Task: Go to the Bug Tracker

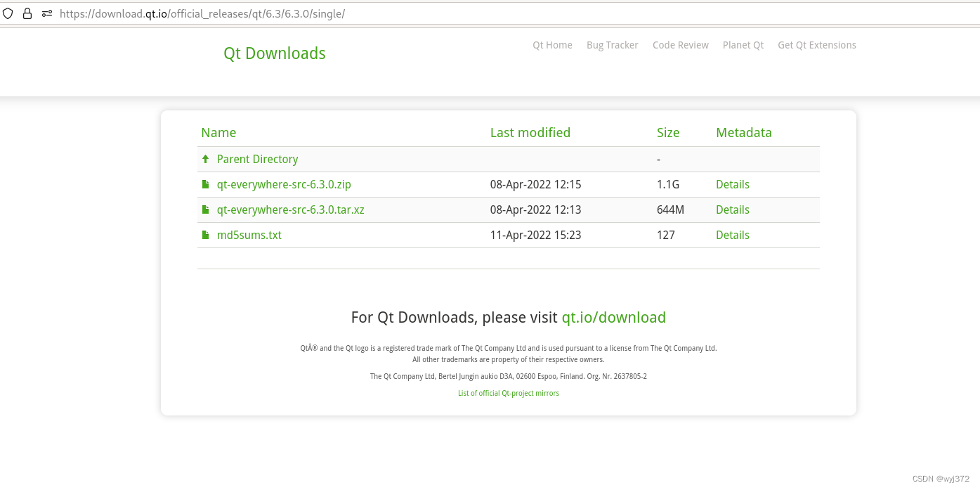Action: [x=612, y=45]
